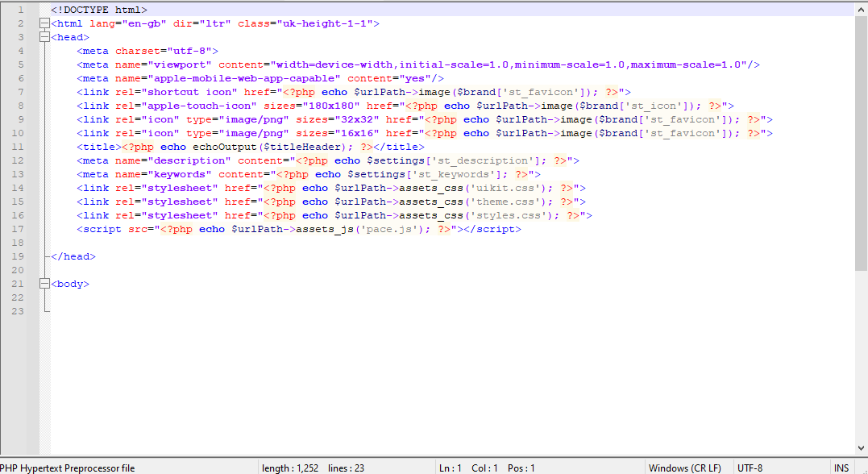Click the 'Ln : 1' status entry

(450, 468)
